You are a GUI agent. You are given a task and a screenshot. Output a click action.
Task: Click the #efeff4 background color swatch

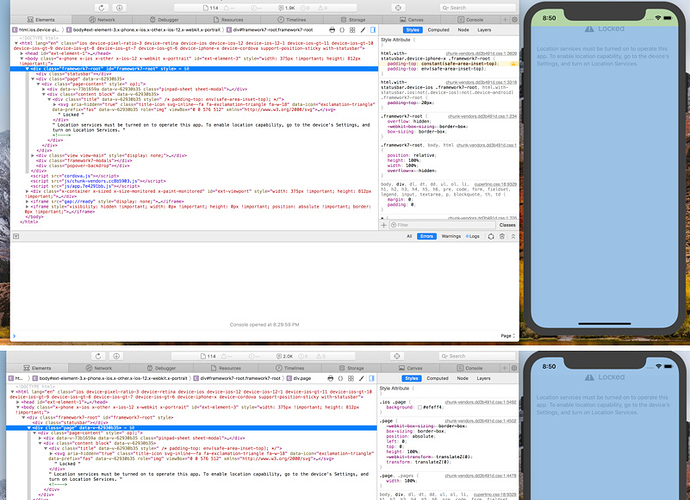pyautogui.click(x=419, y=407)
